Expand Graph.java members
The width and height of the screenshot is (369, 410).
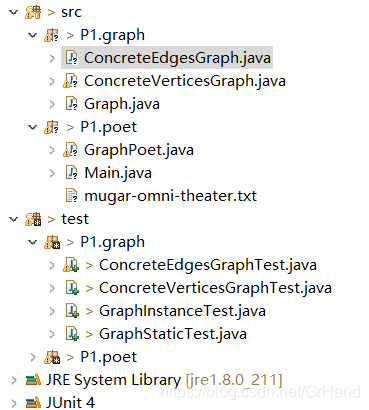52,104
